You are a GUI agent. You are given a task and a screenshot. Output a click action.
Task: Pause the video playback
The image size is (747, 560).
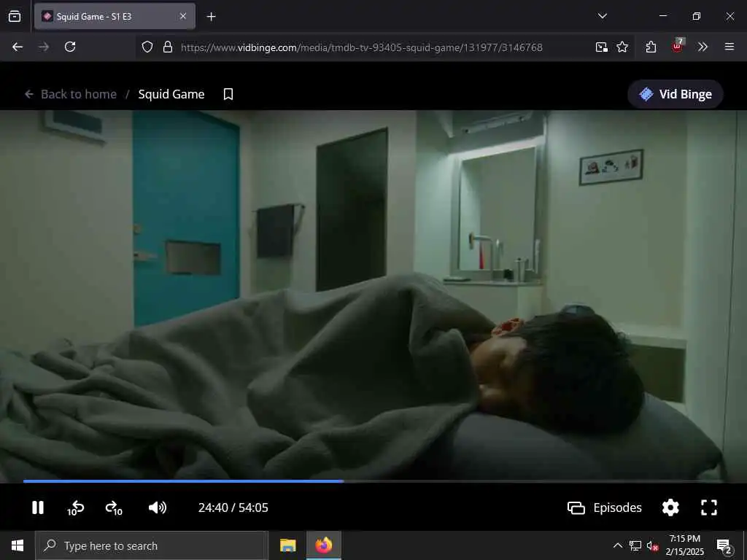38,507
